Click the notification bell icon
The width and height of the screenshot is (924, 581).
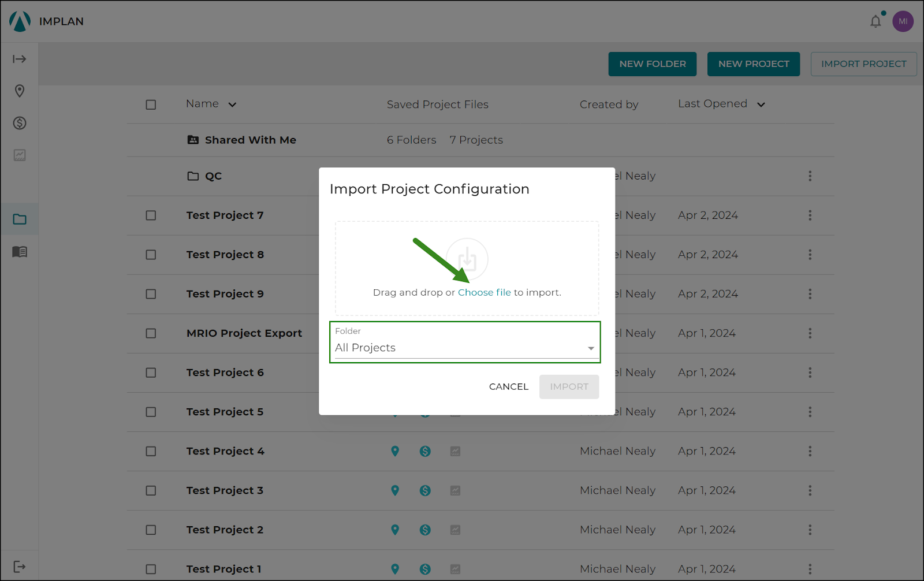(x=875, y=21)
